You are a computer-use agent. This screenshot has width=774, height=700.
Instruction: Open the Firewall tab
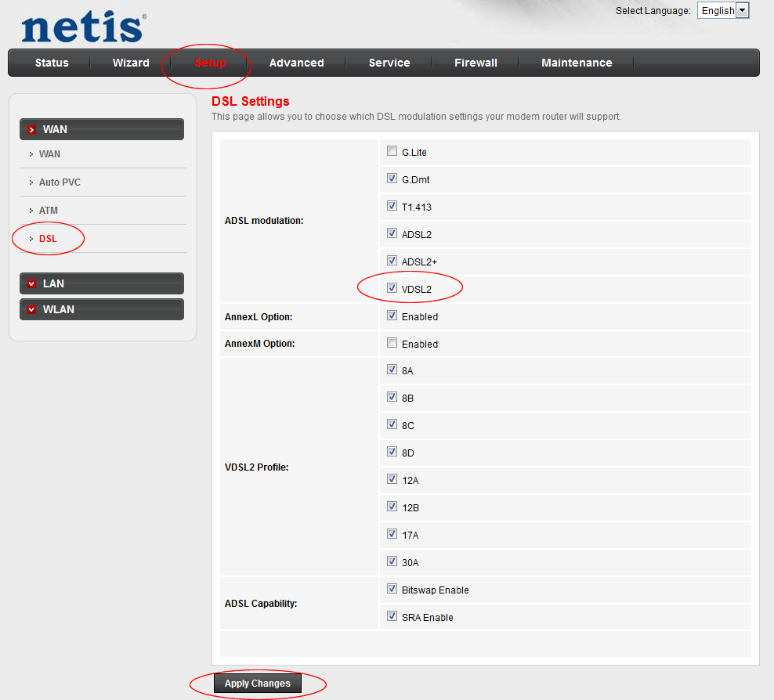click(476, 63)
